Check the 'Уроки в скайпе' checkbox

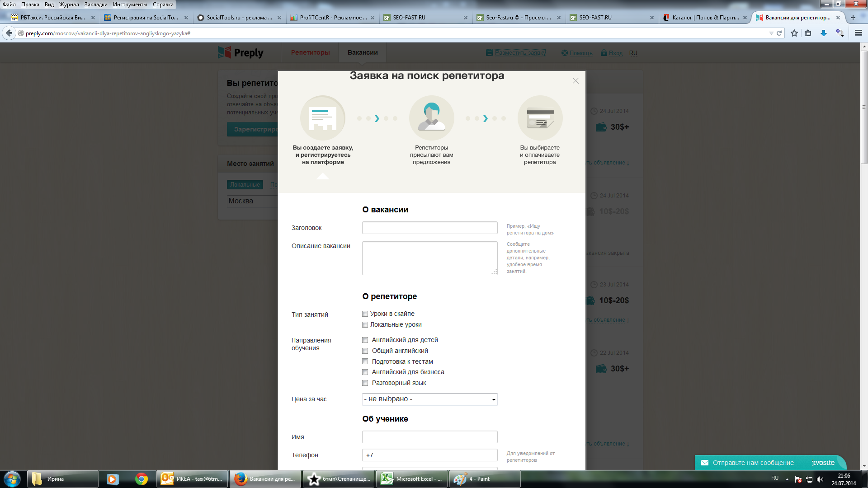[x=365, y=314]
